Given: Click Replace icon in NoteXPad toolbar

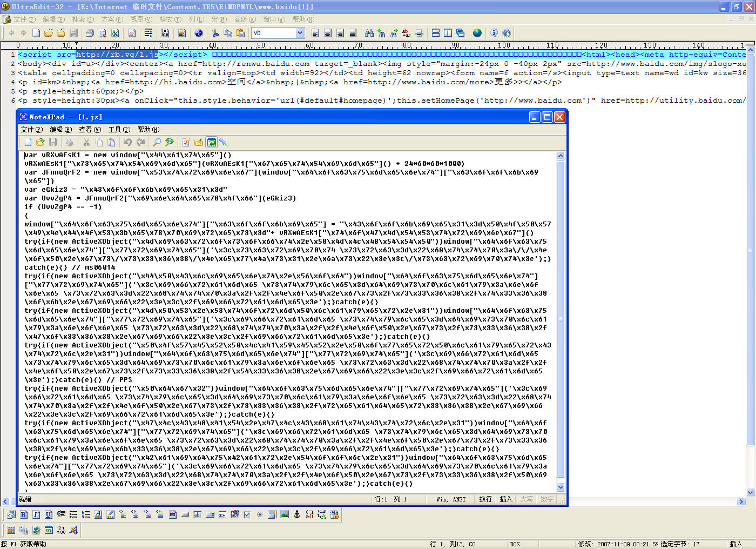Looking at the screenshot, I should 170,142.
